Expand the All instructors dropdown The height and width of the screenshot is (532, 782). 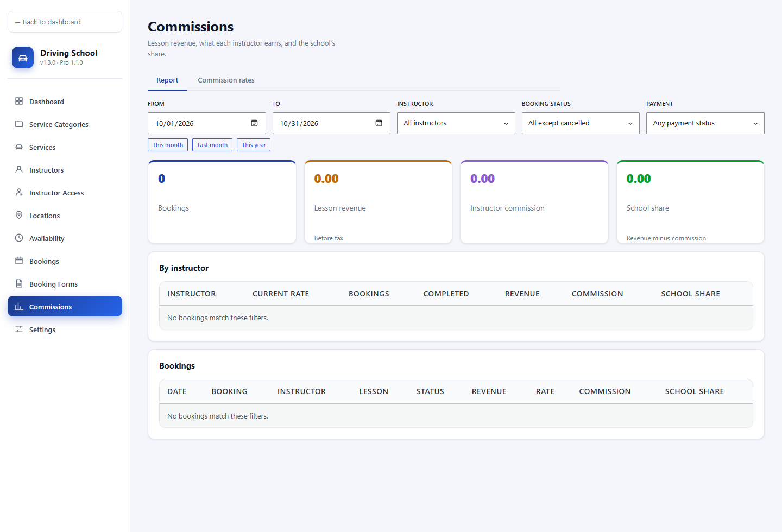point(456,123)
